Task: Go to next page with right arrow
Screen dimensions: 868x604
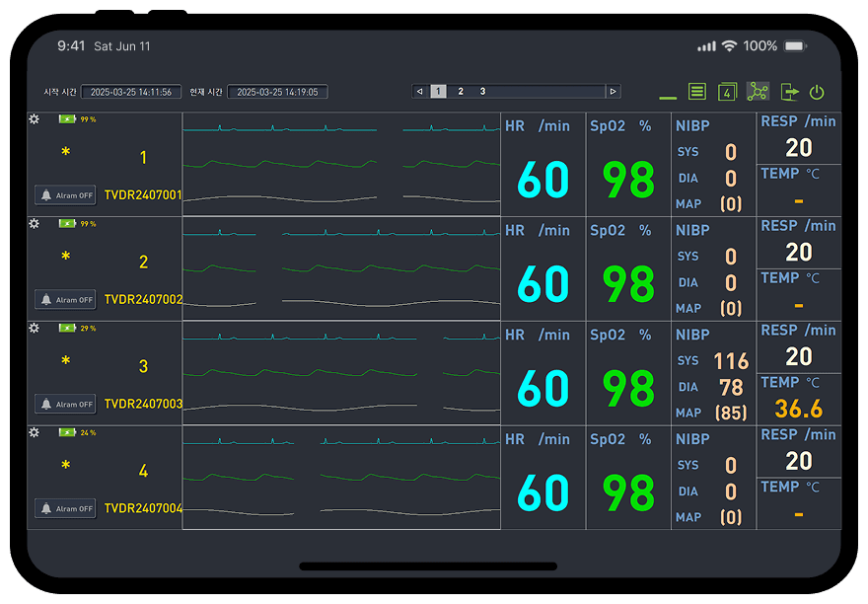Action: 613,92
